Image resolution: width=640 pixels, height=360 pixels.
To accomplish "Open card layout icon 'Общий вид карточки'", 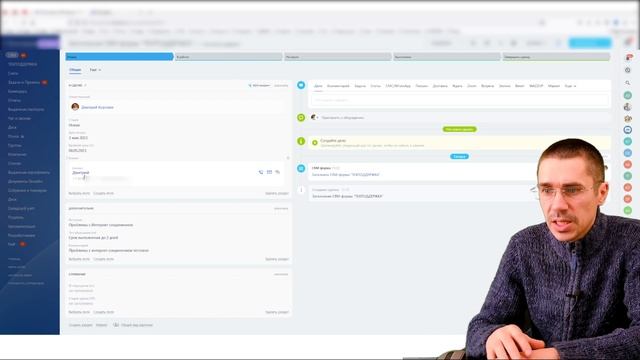I will (116, 325).
